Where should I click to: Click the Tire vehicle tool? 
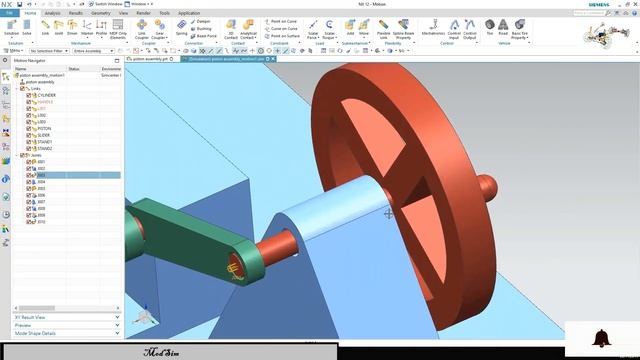point(490,27)
